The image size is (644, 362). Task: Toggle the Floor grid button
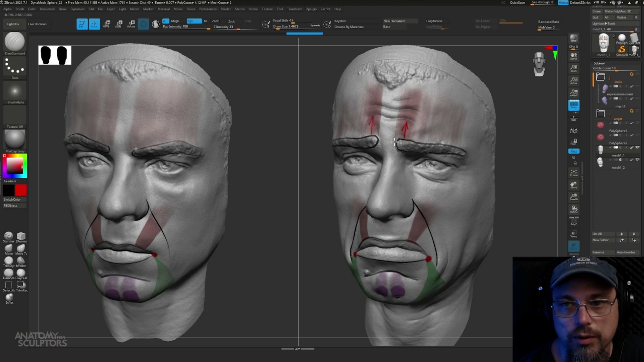point(574,118)
